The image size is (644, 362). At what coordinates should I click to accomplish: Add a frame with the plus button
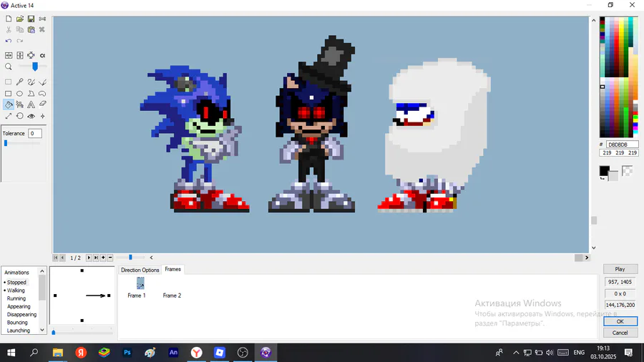(x=103, y=258)
